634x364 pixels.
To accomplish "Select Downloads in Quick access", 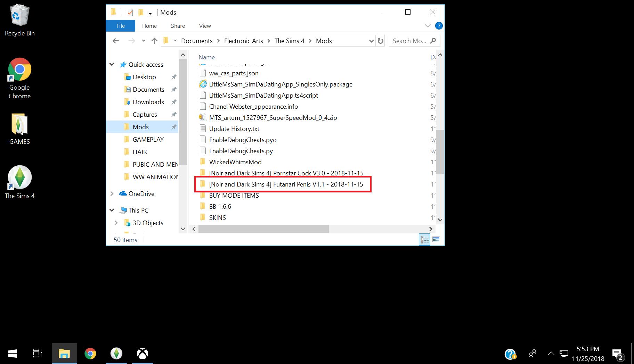I will tap(148, 102).
